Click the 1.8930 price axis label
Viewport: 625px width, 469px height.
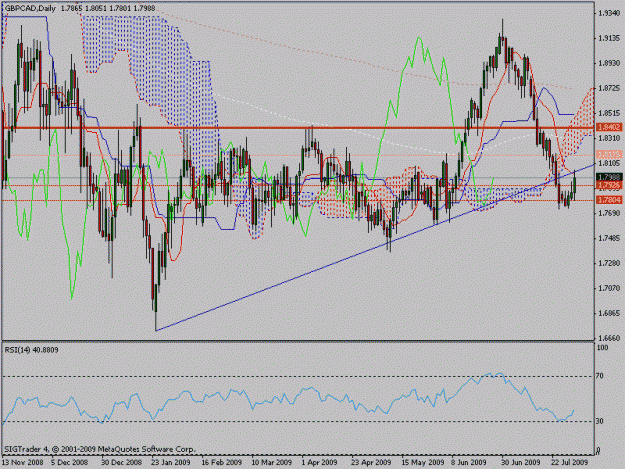(x=610, y=63)
